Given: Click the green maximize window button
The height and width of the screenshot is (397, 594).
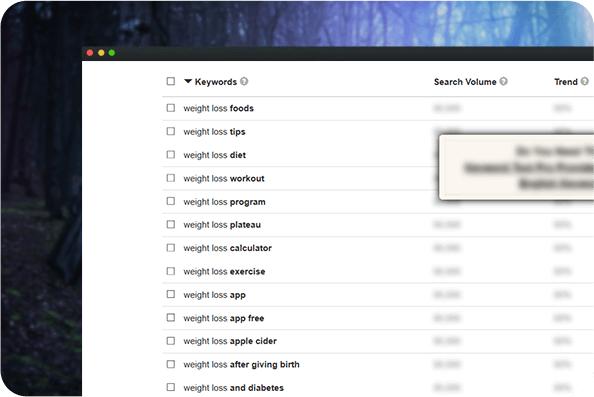Looking at the screenshot, I should [x=112, y=53].
